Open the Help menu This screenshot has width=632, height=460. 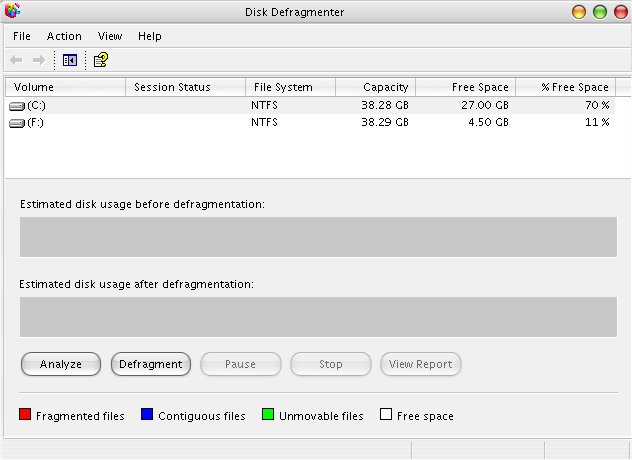click(150, 36)
